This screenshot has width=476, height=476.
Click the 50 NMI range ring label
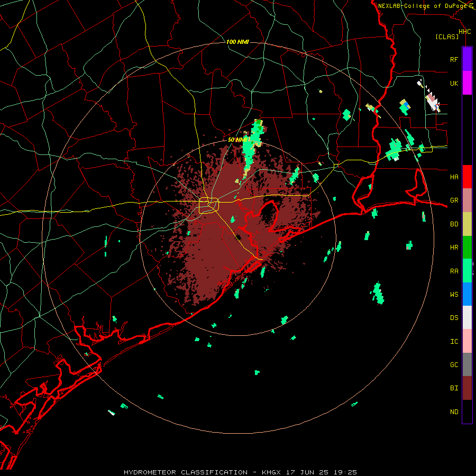[x=237, y=140]
